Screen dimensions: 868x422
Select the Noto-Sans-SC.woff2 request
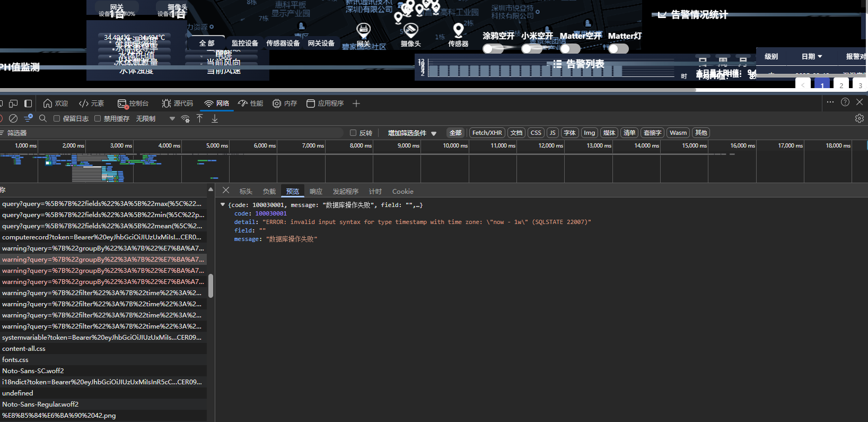click(103, 371)
